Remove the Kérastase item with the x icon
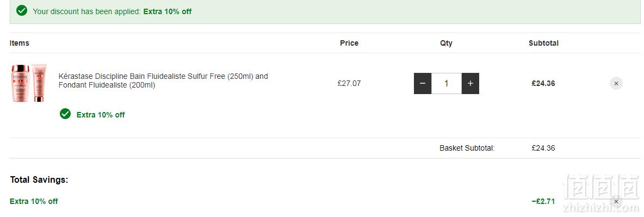Image resolution: width=644 pixels, height=217 pixels. (616, 83)
